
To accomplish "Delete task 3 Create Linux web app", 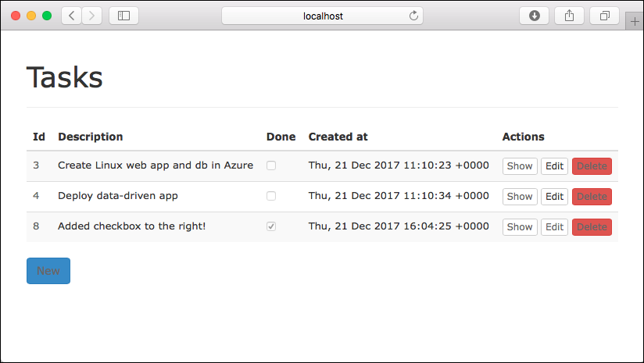I will tap(592, 165).
